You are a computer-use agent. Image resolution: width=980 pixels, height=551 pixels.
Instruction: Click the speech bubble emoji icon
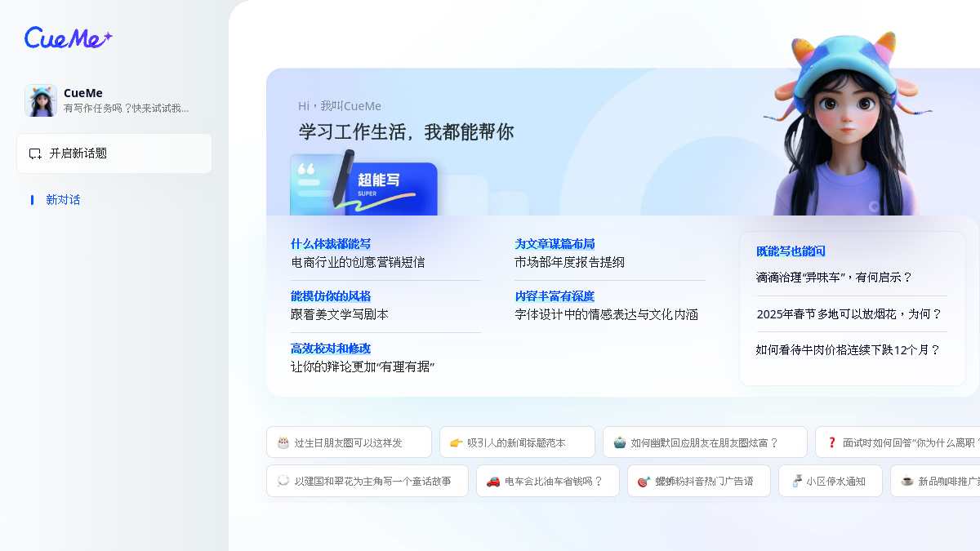point(283,481)
